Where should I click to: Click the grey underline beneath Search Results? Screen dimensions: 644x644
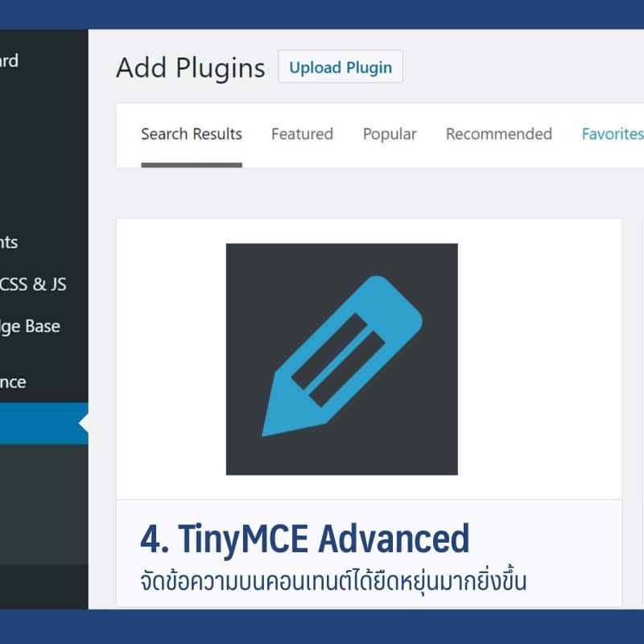click(x=192, y=165)
